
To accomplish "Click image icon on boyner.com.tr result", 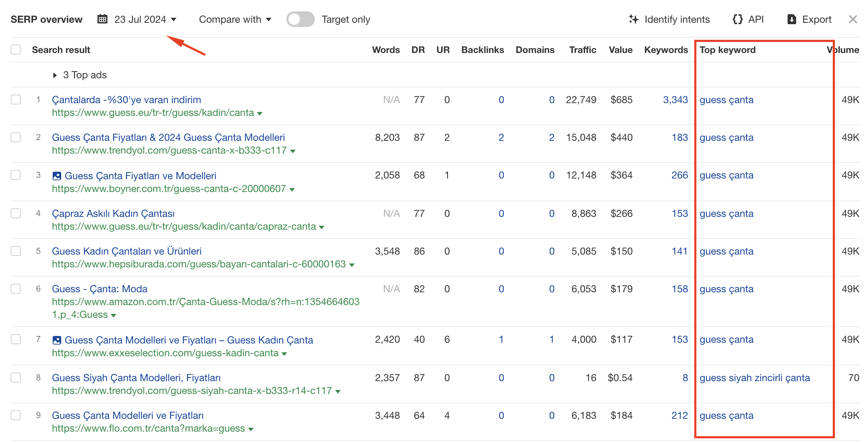I will (x=57, y=176).
